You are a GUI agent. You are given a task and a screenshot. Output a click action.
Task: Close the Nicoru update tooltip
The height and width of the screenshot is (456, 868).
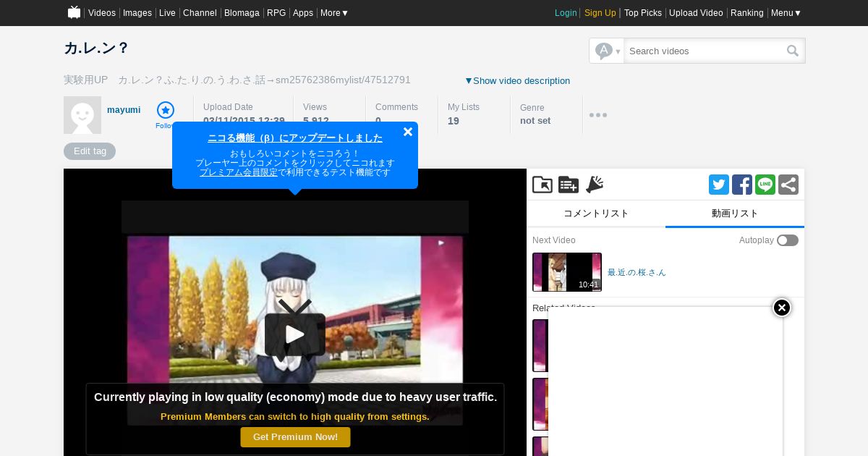coord(408,132)
